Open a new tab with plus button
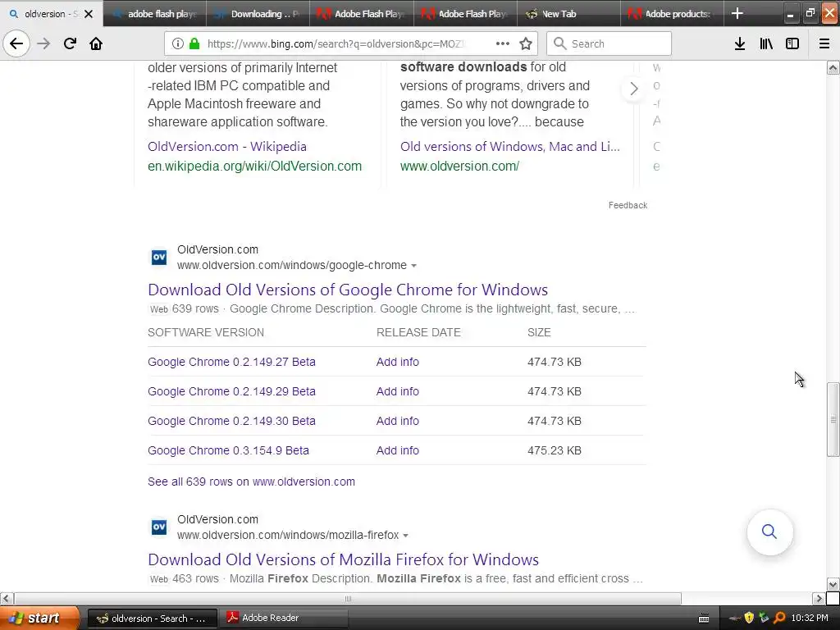The width and height of the screenshot is (840, 630). 737,13
